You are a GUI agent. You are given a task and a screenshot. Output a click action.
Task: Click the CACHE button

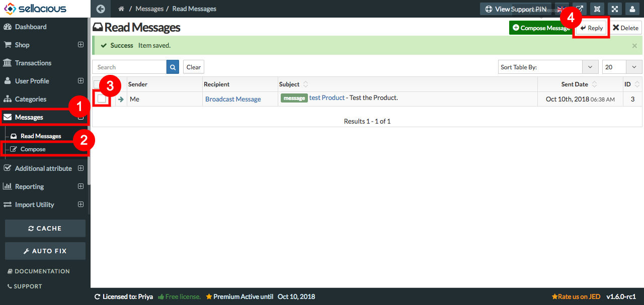[x=45, y=228]
